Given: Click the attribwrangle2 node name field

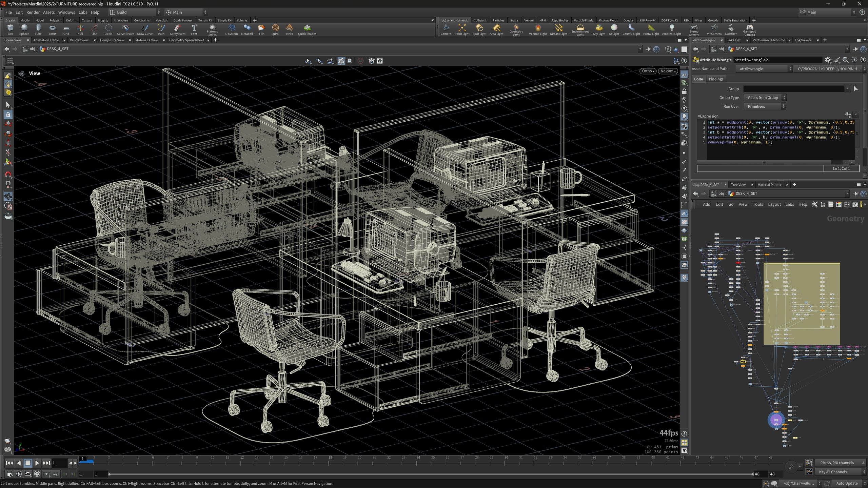Looking at the screenshot, I should click(x=778, y=60).
